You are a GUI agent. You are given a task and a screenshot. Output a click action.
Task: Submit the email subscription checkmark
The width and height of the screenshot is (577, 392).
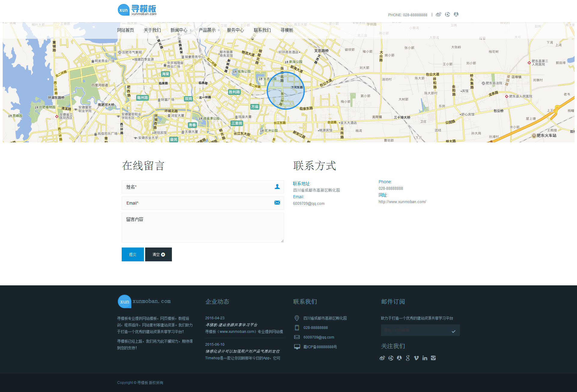coord(453,331)
